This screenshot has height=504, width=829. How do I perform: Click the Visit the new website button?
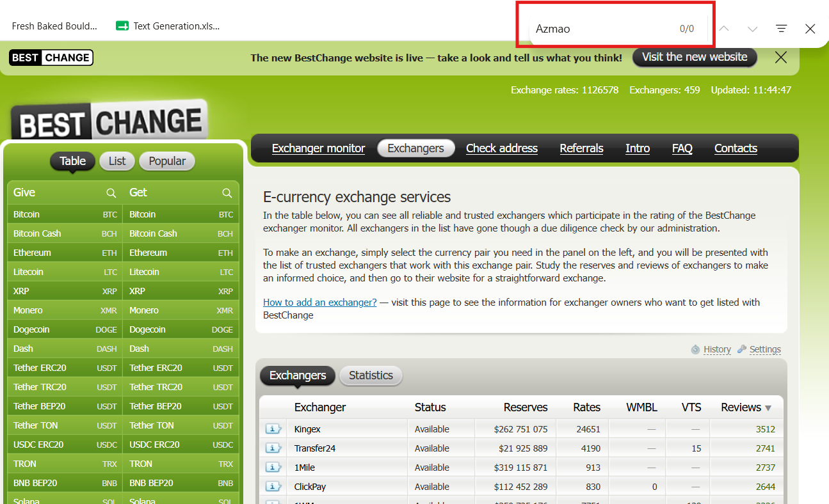(695, 57)
